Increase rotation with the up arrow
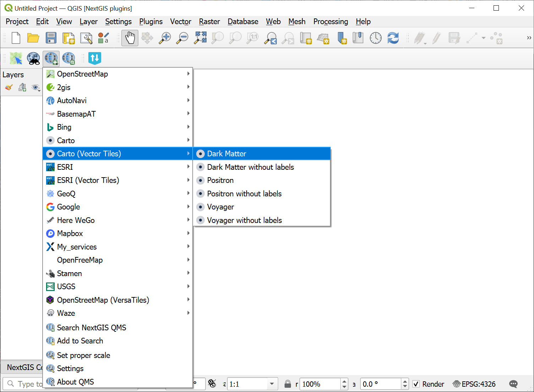Screen dimensions: 534x392 click(x=405, y=381)
